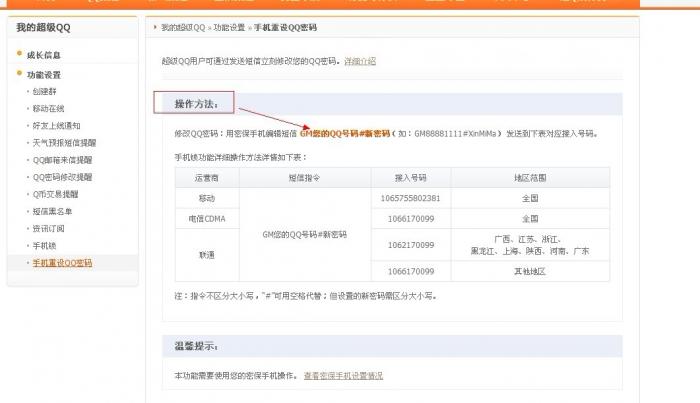Click the 操作方法 section heading
Screen dimensions: 700x403
click(196, 104)
